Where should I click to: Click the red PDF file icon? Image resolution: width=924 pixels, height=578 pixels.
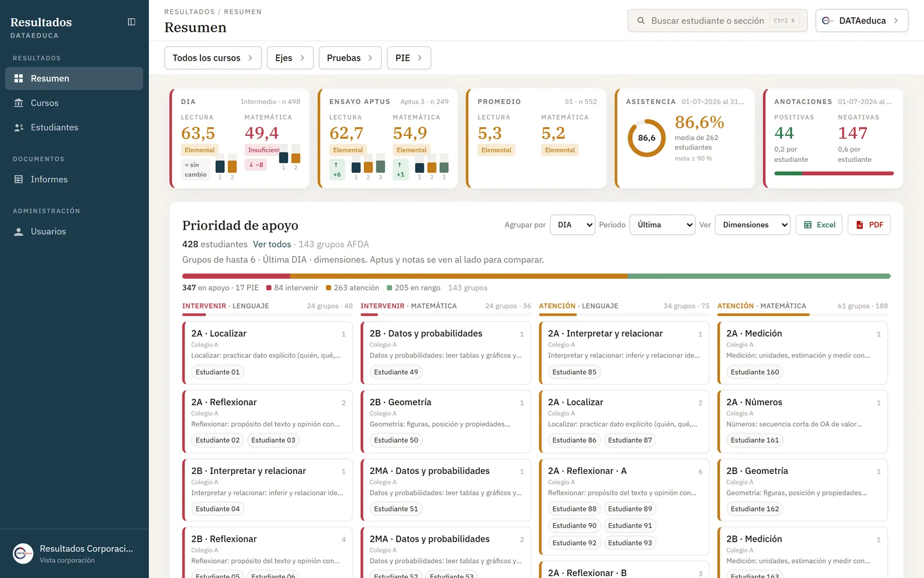860,225
